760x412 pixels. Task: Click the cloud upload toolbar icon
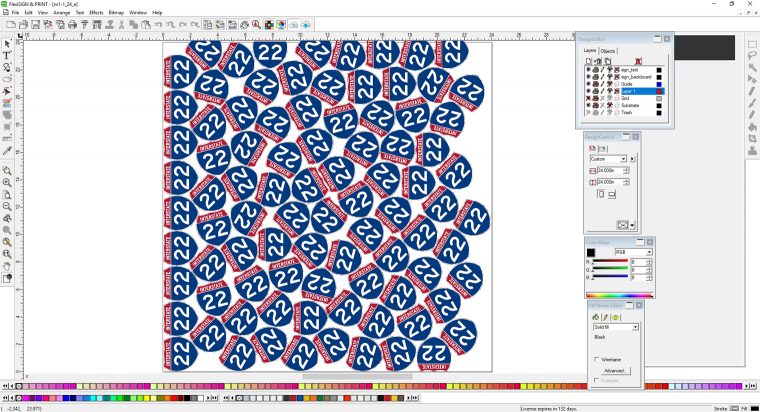pos(306,25)
